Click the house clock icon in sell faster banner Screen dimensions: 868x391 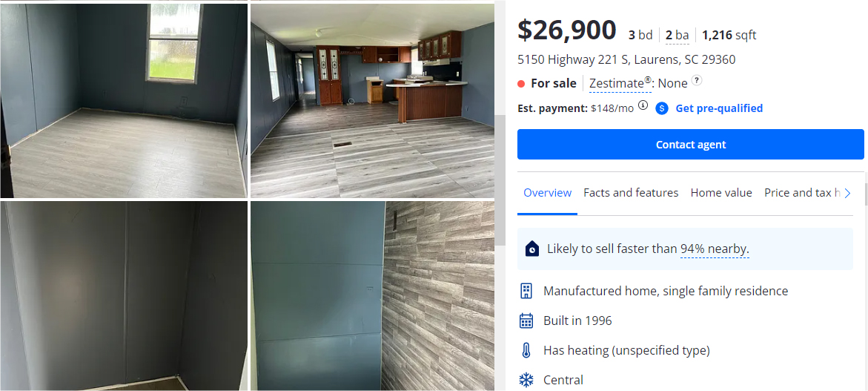(x=532, y=249)
